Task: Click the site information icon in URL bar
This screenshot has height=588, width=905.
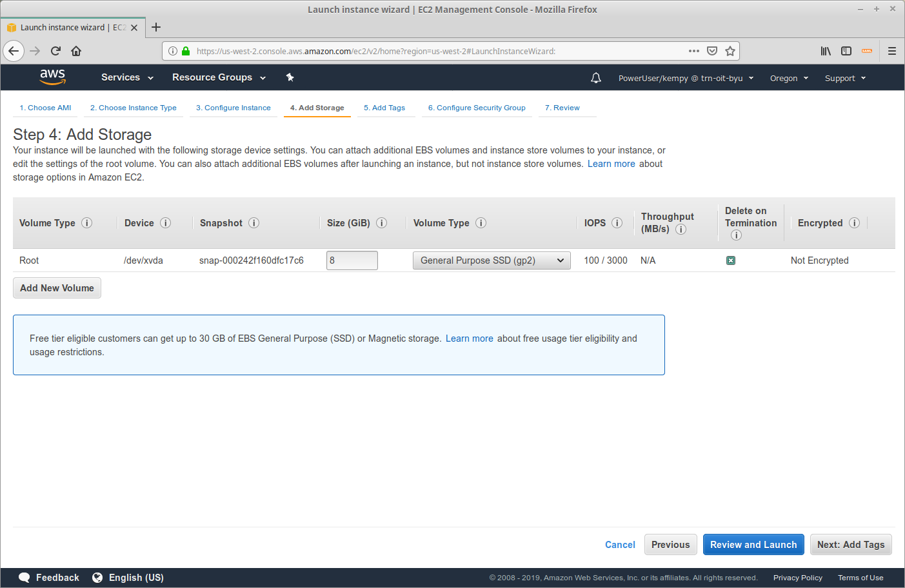Action: (x=173, y=51)
